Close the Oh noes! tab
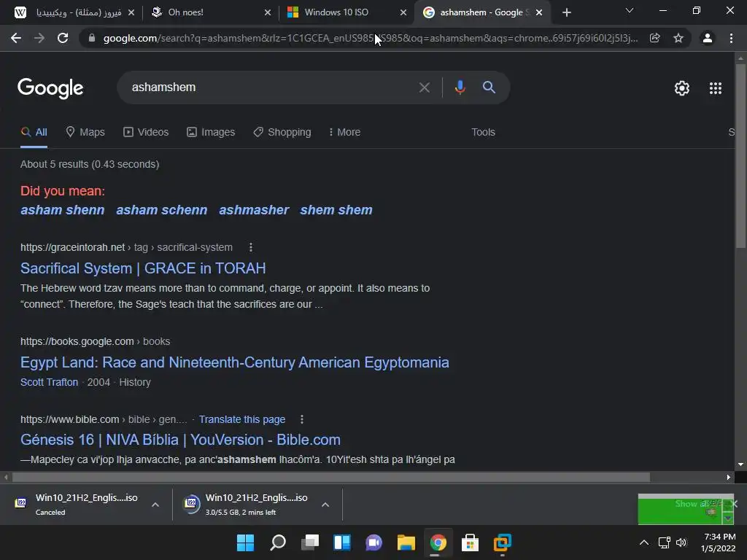747x560 pixels. [x=268, y=12]
